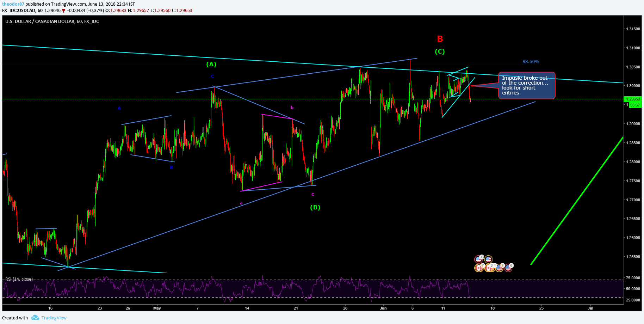Click the RSI 25.0000 scale label
The image size is (644, 324).
[x=633, y=300]
